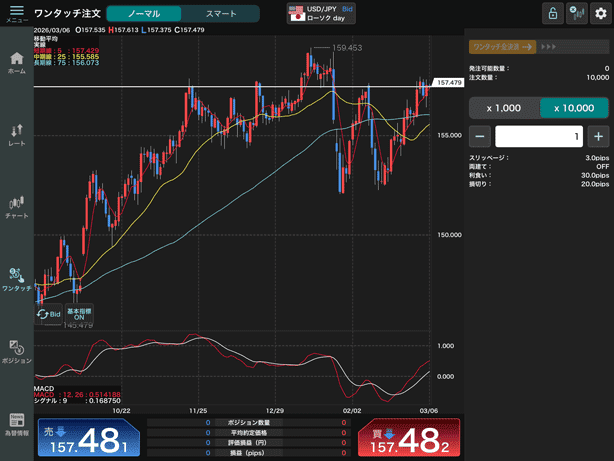Select the x 1,000 lot multiplier
This screenshot has width=614, height=461.
[503, 108]
